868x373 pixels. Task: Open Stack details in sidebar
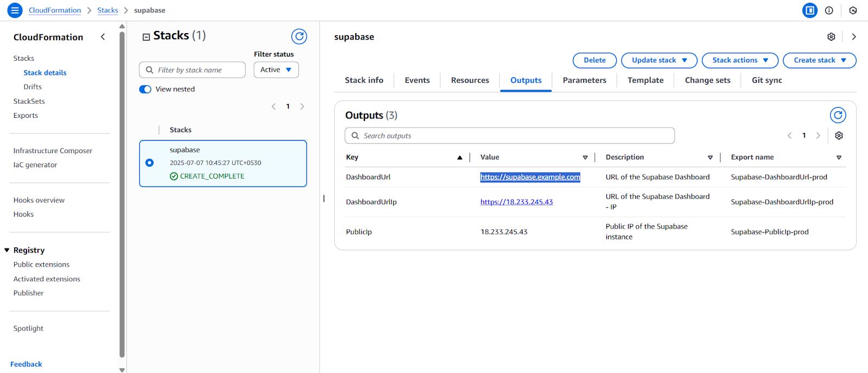[x=45, y=73]
